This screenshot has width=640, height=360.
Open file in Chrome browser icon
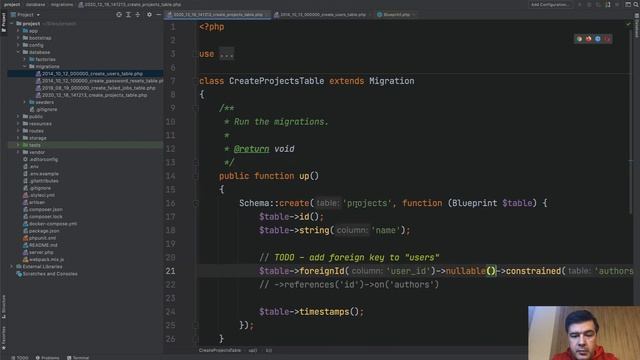point(579,39)
